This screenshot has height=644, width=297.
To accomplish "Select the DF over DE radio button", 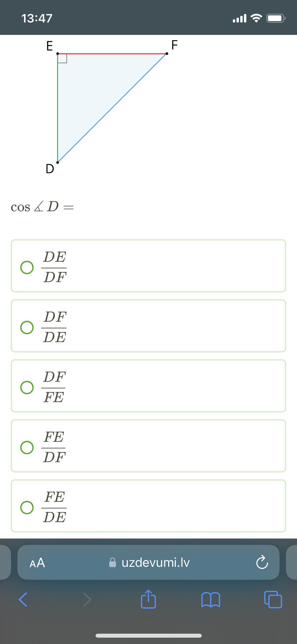I will 27,328.
